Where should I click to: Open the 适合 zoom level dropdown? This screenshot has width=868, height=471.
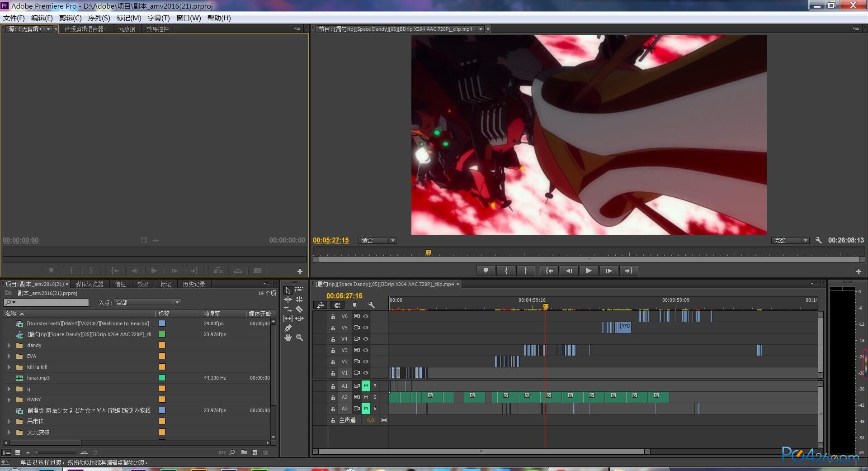377,241
